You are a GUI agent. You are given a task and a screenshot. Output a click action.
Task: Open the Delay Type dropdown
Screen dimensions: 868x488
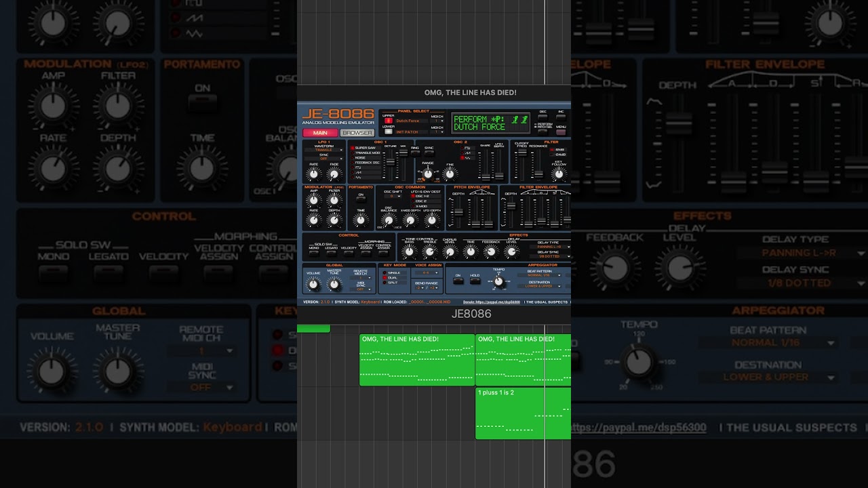coord(550,247)
